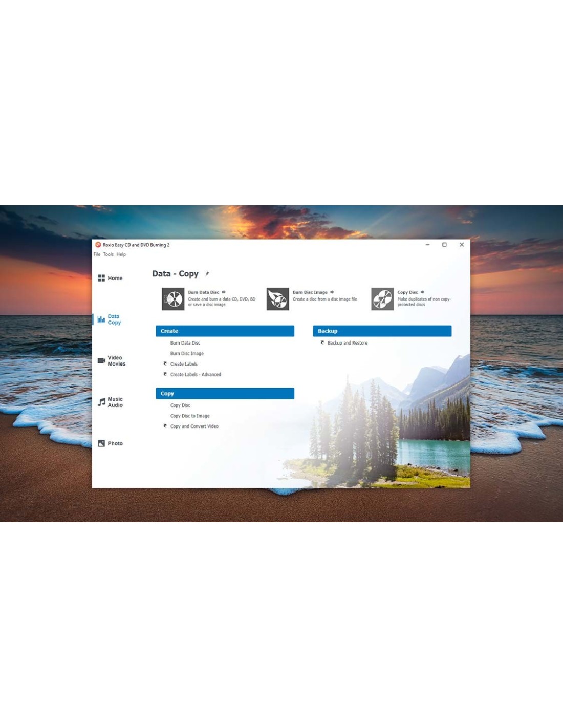
Task: Open the Tools menu
Action: pos(109,254)
